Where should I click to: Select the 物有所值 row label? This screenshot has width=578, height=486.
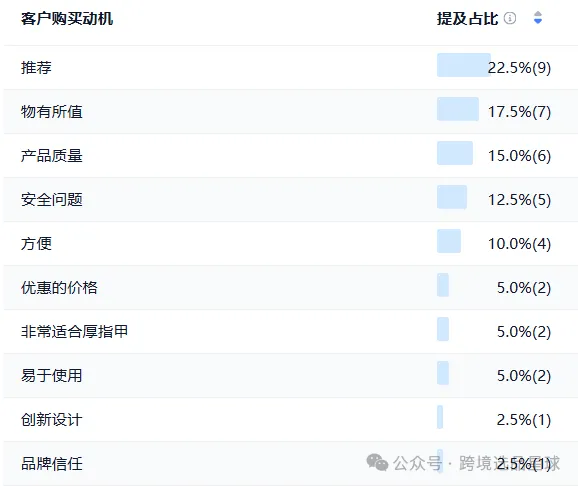point(52,112)
